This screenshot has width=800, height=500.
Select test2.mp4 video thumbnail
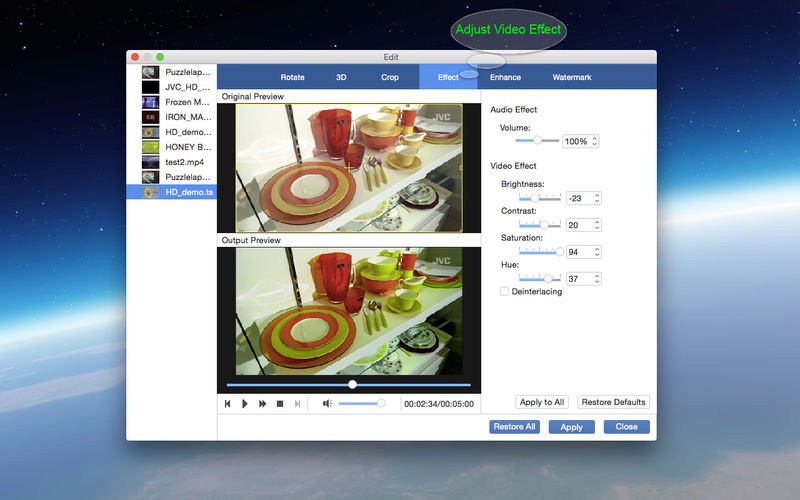coord(151,162)
